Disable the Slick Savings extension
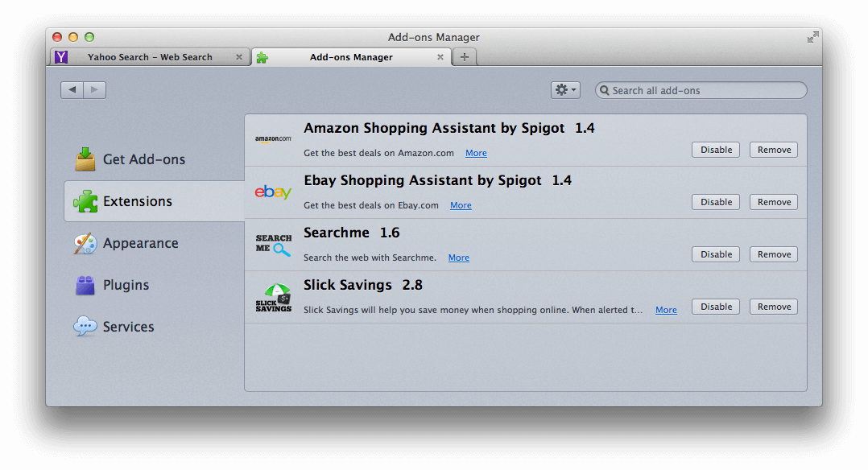Image resolution: width=868 pixels, height=470 pixels. pyautogui.click(x=715, y=307)
